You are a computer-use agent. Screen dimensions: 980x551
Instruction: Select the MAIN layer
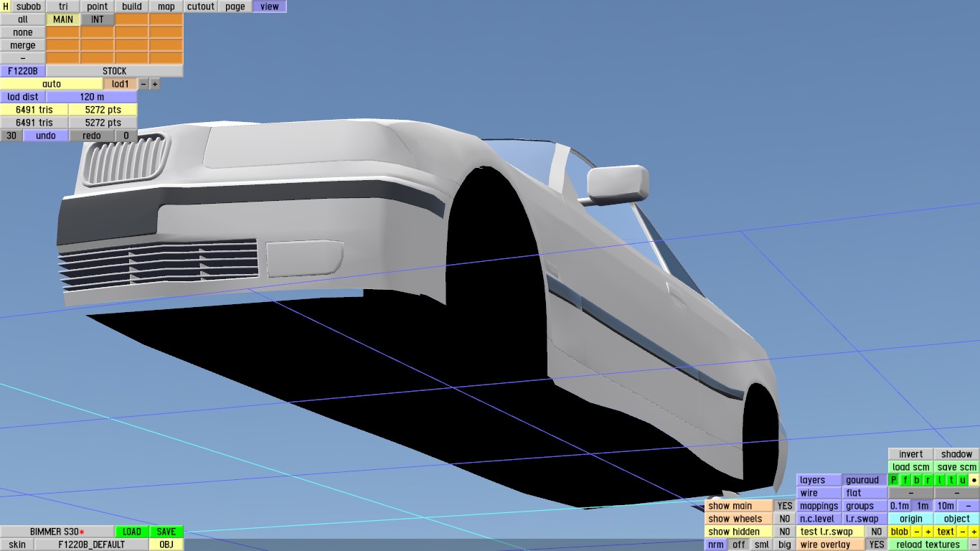point(63,19)
